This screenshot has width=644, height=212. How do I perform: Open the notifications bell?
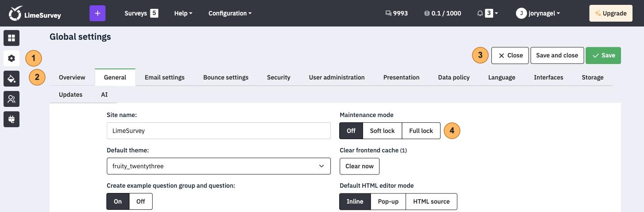(x=480, y=13)
